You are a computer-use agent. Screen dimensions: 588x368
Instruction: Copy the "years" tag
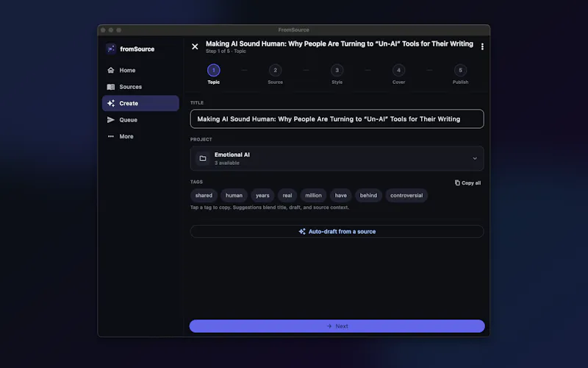(x=262, y=195)
